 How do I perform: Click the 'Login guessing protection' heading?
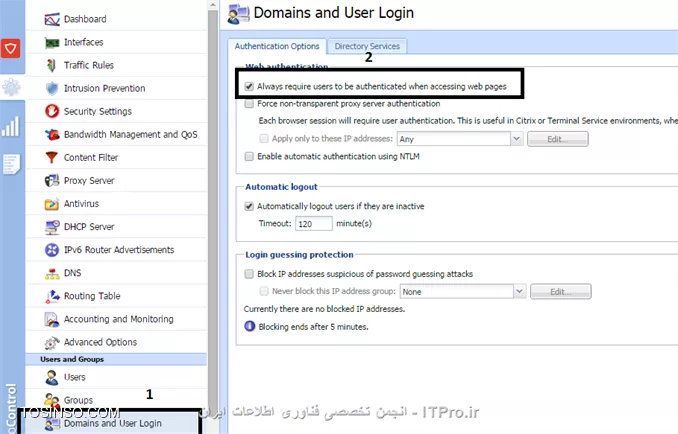click(x=299, y=255)
